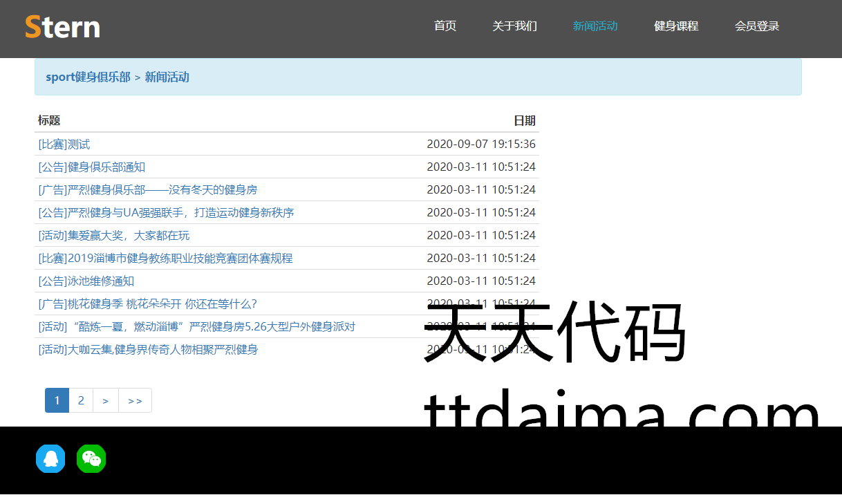The width and height of the screenshot is (842, 504).
Task: Open the UA强强联手 announcement article
Action: (x=166, y=213)
